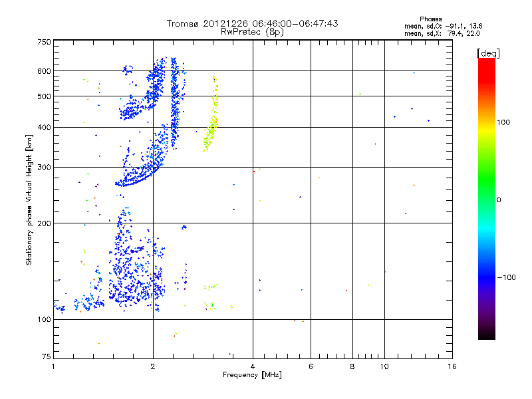Image resolution: width=532 pixels, height=399 pixels.
Task: Click the x-axis tick label "8"
Action: tap(352, 366)
